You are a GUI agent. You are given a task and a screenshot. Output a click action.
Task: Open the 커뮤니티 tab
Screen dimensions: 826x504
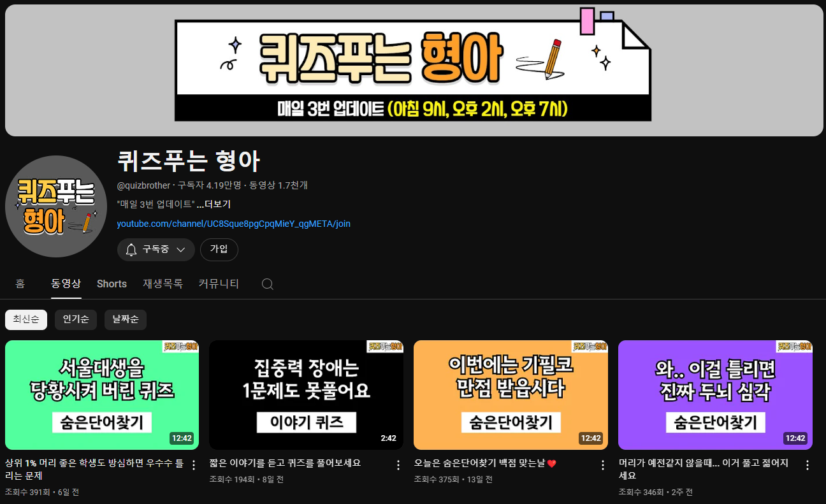pyautogui.click(x=219, y=284)
